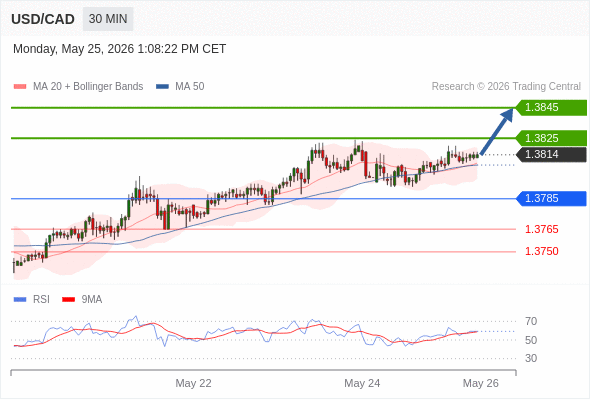The height and width of the screenshot is (400, 590).
Task: Click the RSI 30 level label
Action: click(531, 358)
